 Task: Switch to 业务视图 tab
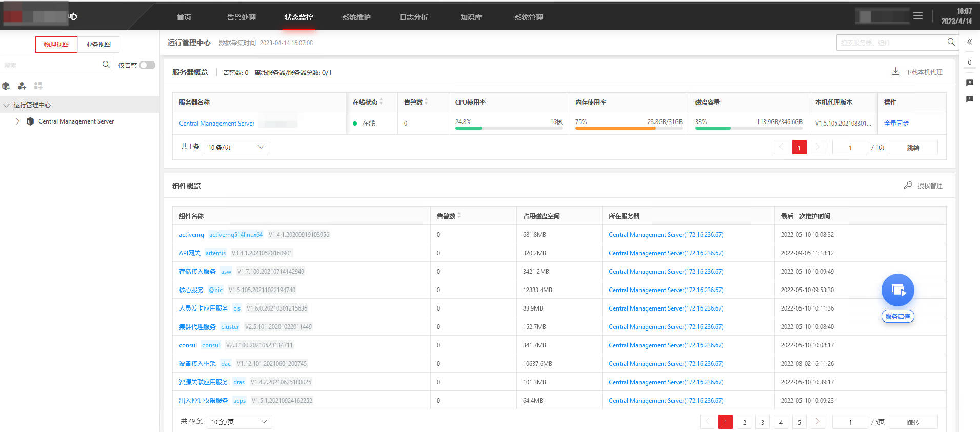pos(98,45)
